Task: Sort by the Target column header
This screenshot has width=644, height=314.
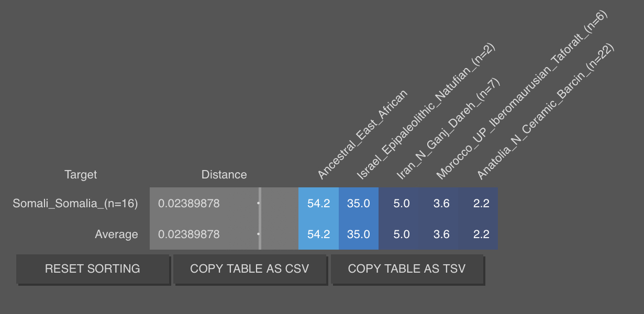Action: [81, 175]
